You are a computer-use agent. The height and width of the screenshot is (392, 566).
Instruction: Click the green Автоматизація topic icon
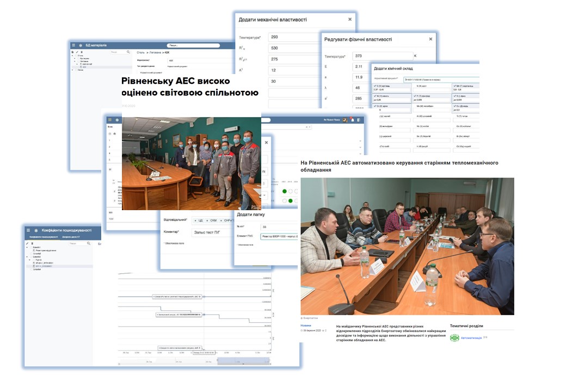[454, 338]
